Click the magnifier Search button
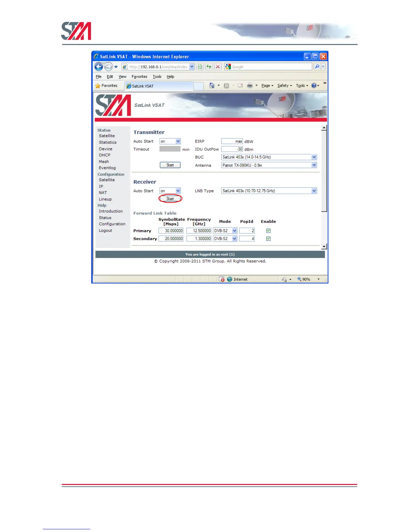This screenshot has height=532, width=411. pos(317,66)
